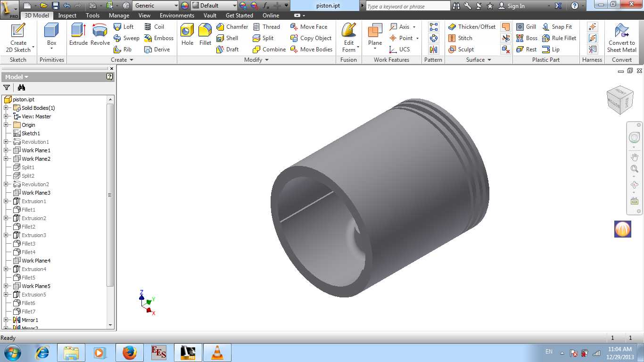Switch to the Manage tab
This screenshot has height=362, width=644.
click(x=119, y=16)
